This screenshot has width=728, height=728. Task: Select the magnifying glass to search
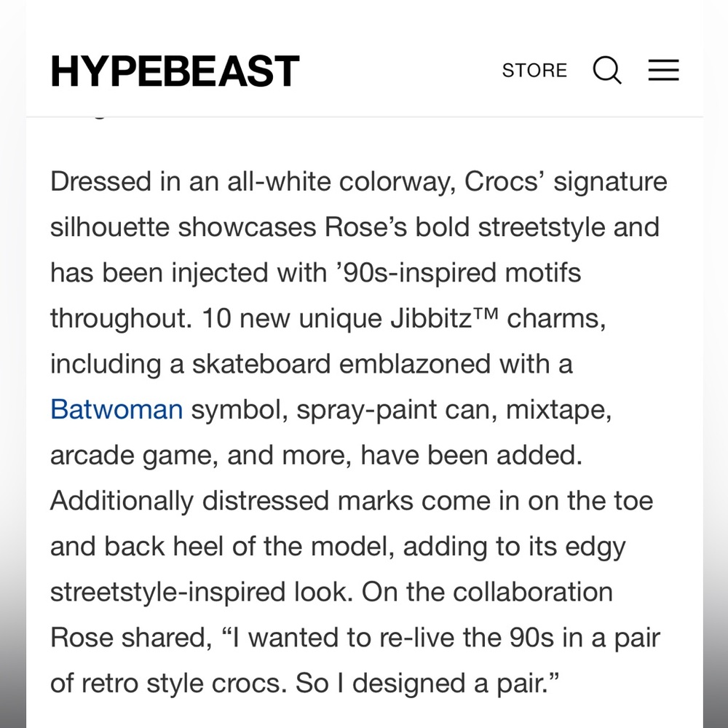pos(606,70)
